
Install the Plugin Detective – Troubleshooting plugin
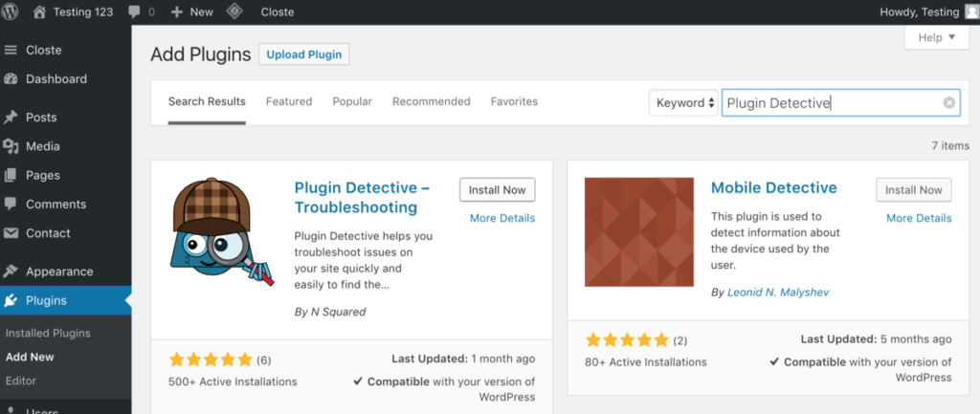click(498, 190)
